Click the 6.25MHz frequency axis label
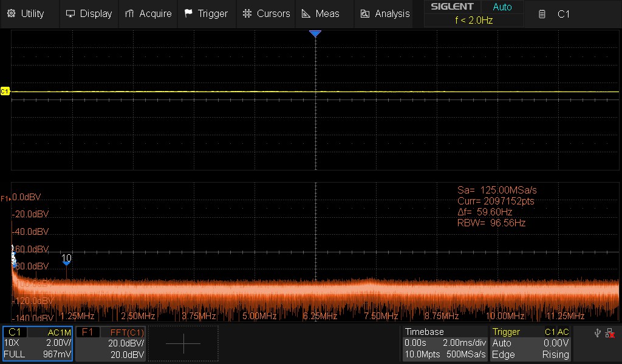622x364 pixels. (x=320, y=316)
